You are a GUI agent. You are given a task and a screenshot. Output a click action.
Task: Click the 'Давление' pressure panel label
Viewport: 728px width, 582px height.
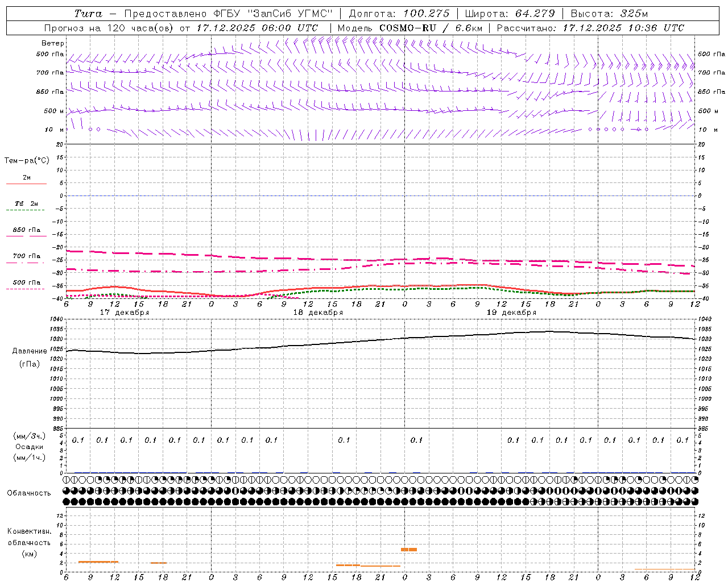pyautogui.click(x=30, y=351)
